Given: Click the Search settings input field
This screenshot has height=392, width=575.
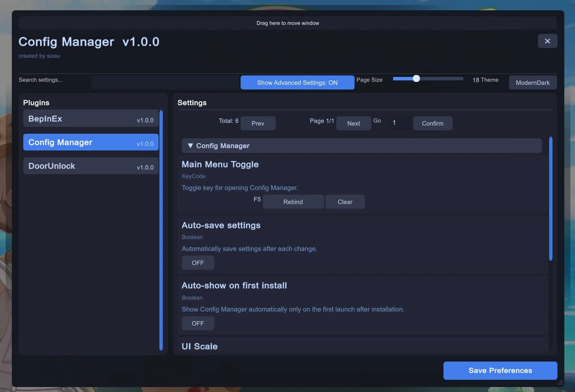Looking at the screenshot, I should pyautogui.click(x=165, y=83).
